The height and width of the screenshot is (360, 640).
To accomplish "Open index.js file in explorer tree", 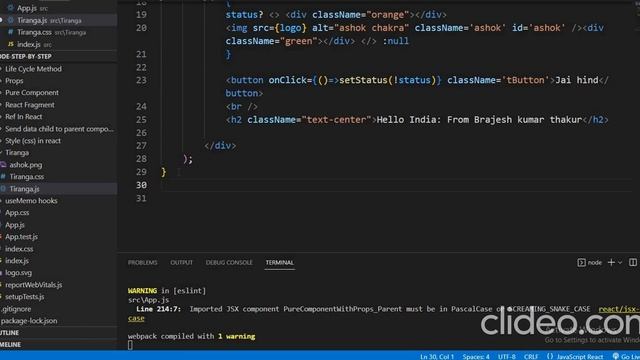I will point(17,260).
